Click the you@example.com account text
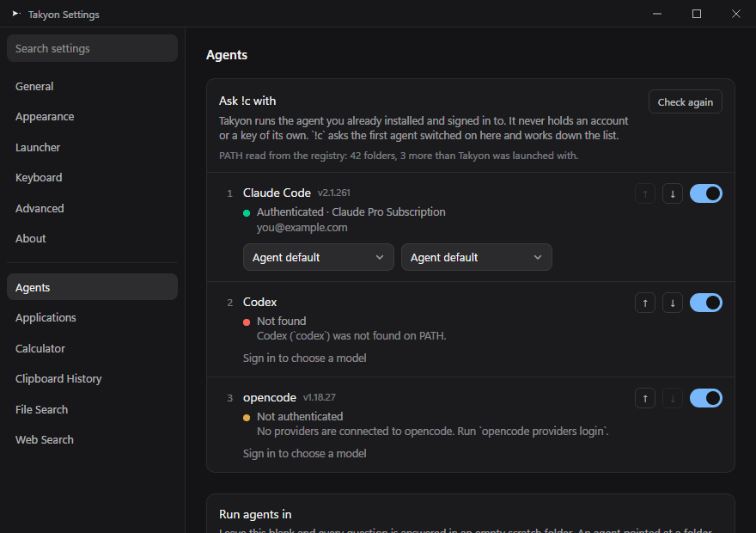The image size is (756, 533). click(302, 227)
